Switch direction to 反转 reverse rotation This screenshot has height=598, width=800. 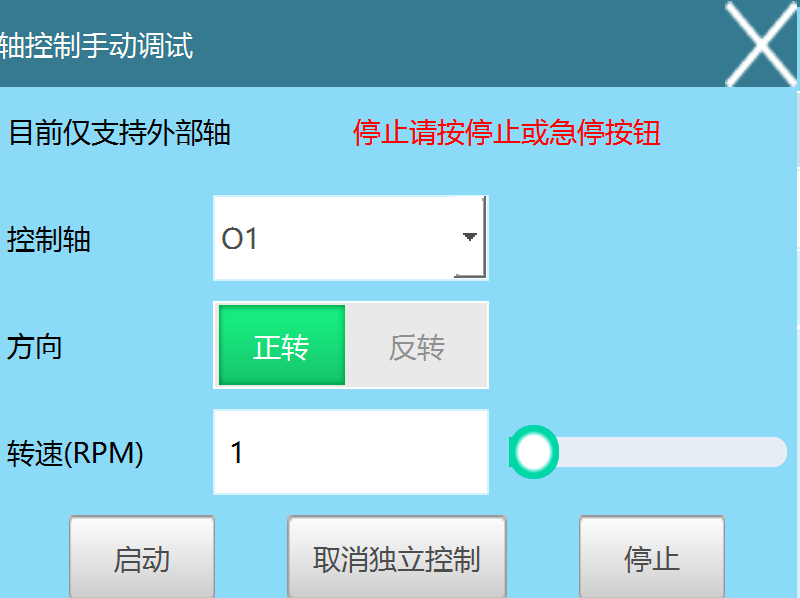[x=417, y=346]
